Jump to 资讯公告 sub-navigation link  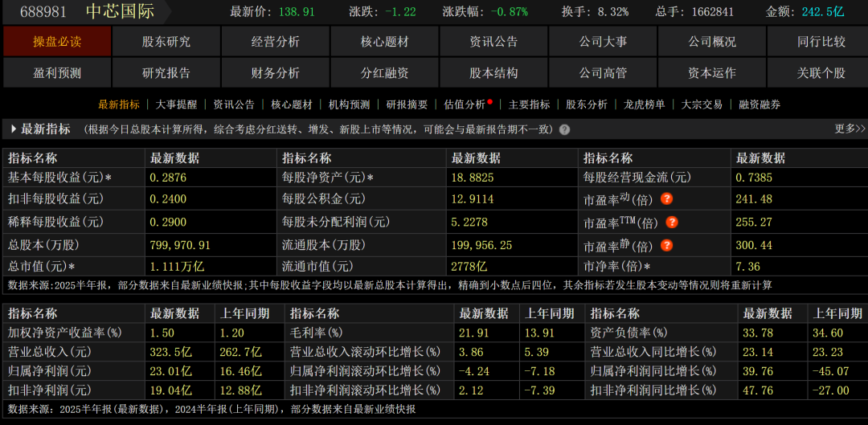(x=234, y=104)
